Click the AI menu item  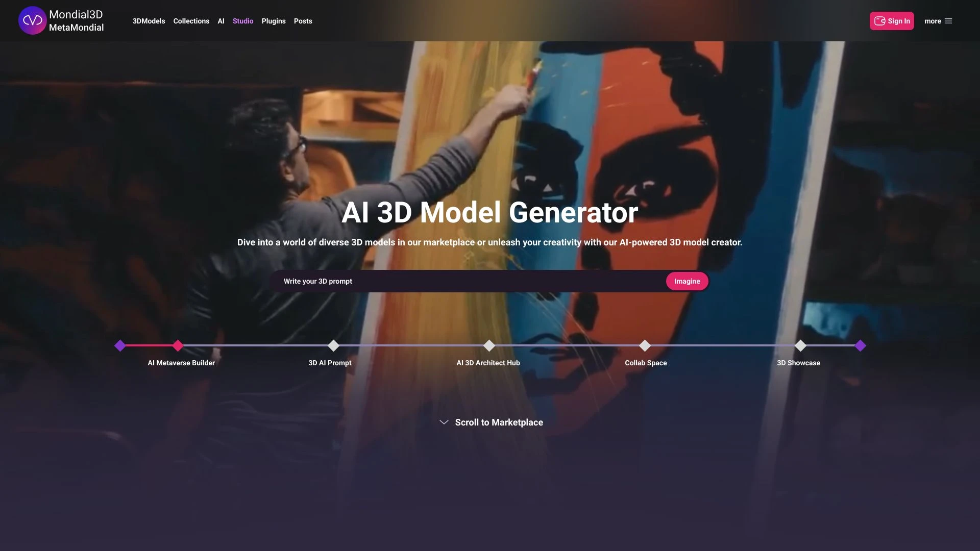point(221,21)
